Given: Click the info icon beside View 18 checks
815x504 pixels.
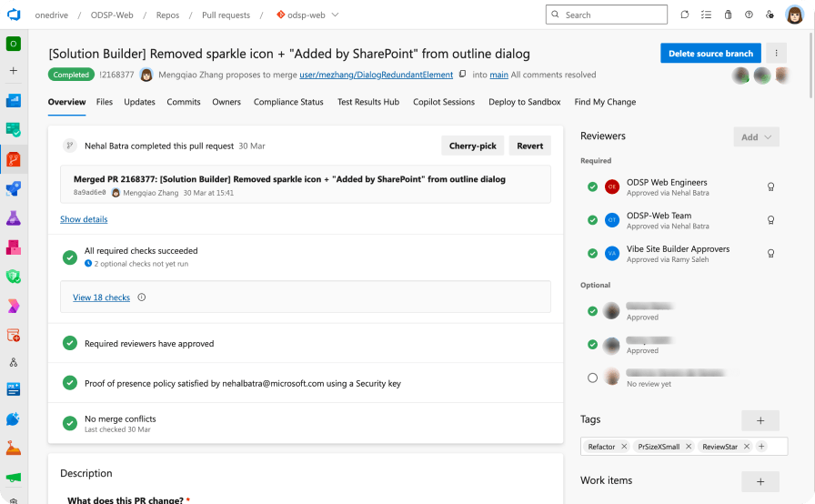Looking at the screenshot, I should 141,297.
